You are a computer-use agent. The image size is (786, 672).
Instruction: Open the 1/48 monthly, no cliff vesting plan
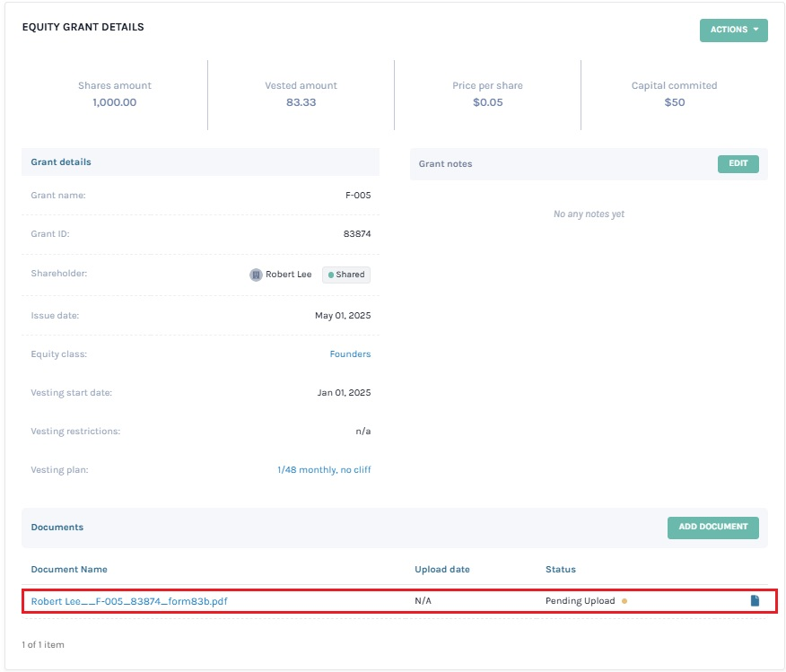point(324,469)
